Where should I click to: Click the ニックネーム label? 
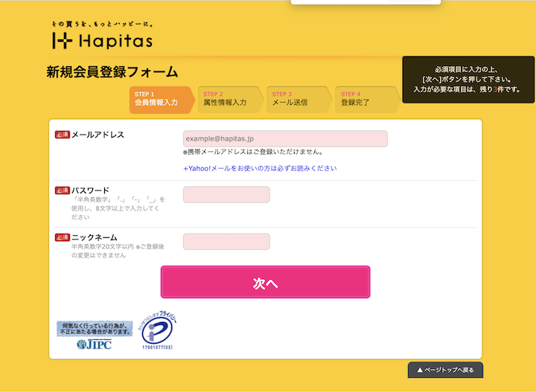95,237
